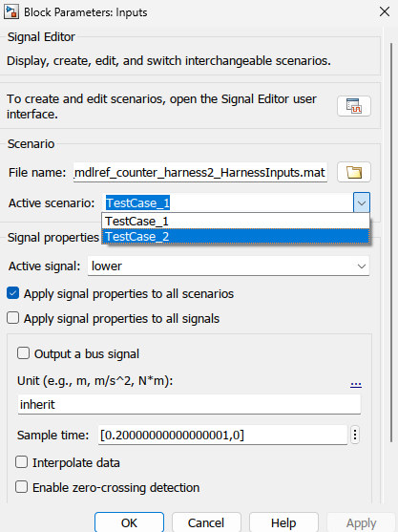Open unit suggestions ellipsis link
Image resolution: width=398 pixels, height=532 pixels.
(x=356, y=384)
